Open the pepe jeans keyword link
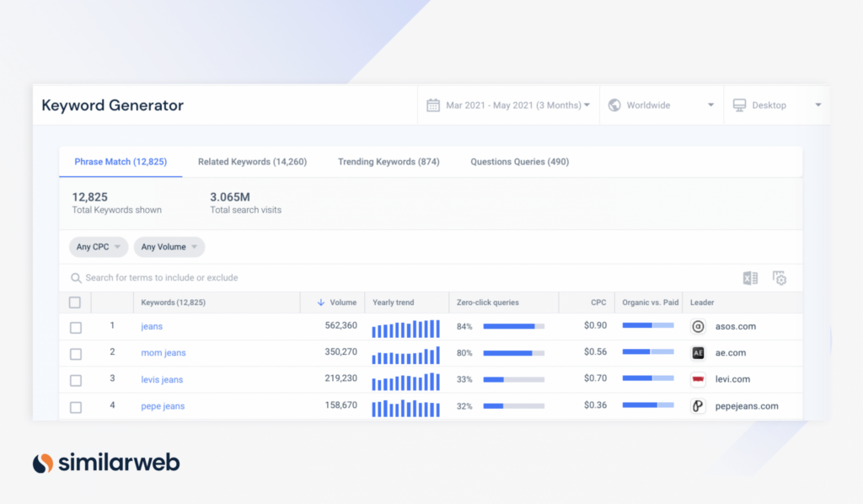This screenshot has width=863, height=504. pyautogui.click(x=162, y=405)
